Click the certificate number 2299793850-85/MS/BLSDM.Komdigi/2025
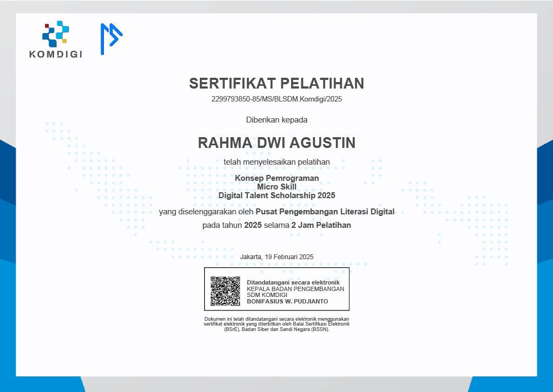This screenshot has height=392, width=553. point(276,99)
